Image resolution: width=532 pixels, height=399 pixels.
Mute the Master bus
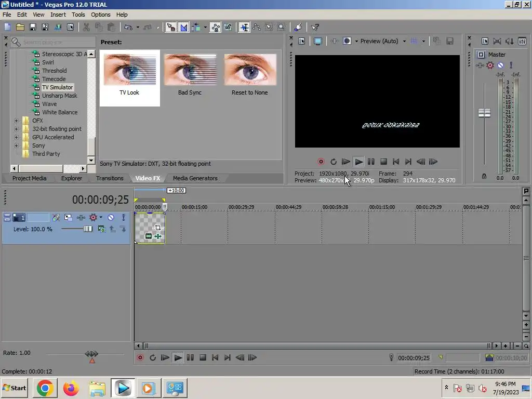(x=500, y=65)
